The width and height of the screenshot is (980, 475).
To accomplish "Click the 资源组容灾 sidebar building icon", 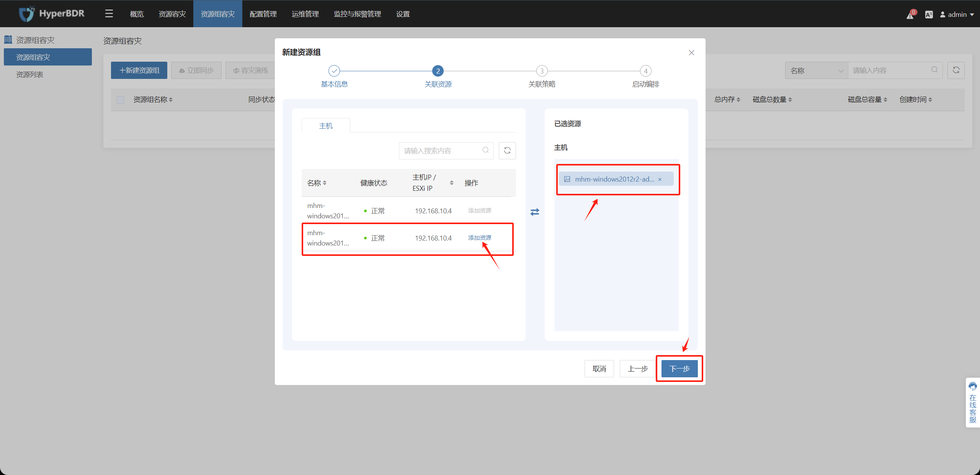I will coord(8,39).
